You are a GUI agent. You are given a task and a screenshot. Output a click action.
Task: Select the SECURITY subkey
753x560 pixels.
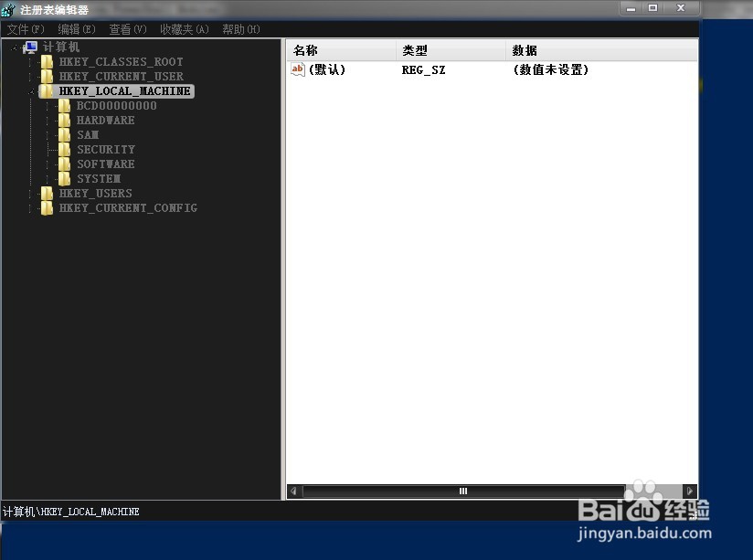tap(106, 150)
